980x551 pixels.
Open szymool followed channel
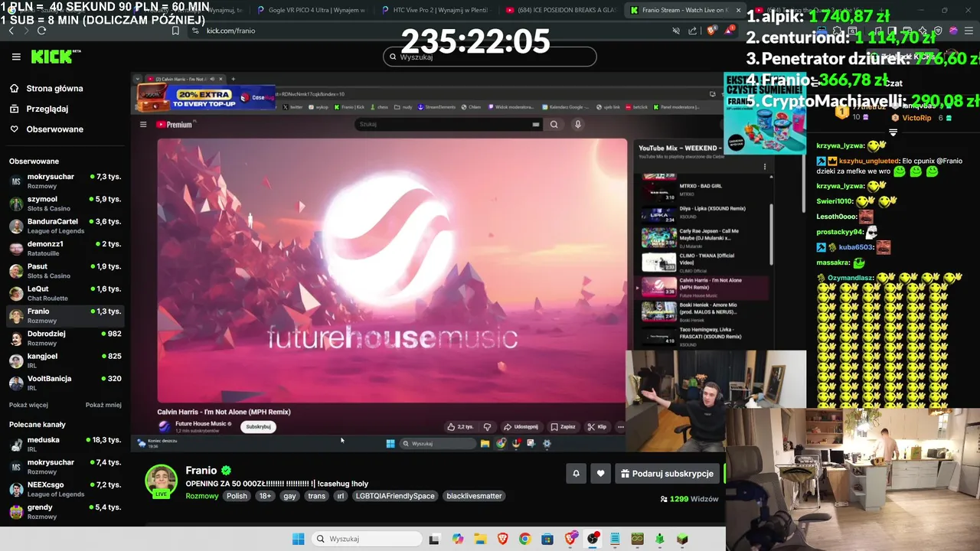coord(64,203)
